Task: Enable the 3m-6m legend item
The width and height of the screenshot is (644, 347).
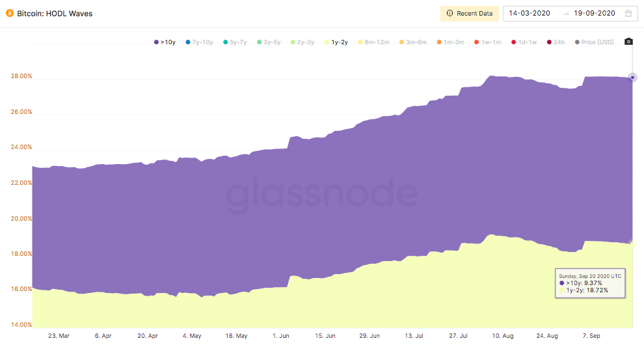Action: pyautogui.click(x=413, y=42)
